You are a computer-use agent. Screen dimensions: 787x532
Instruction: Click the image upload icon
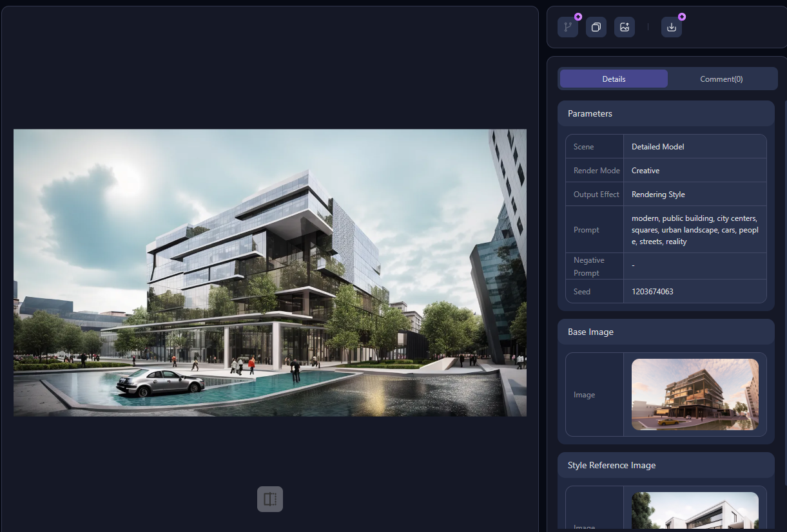click(624, 27)
